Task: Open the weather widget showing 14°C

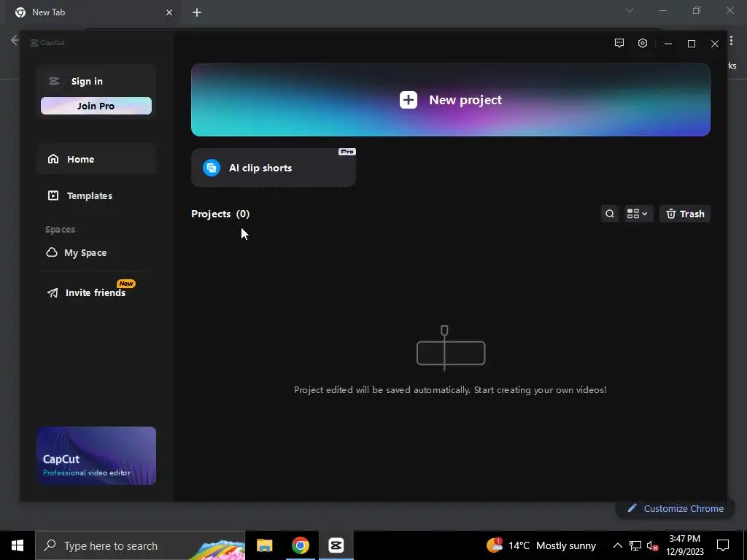Action: coord(541,545)
